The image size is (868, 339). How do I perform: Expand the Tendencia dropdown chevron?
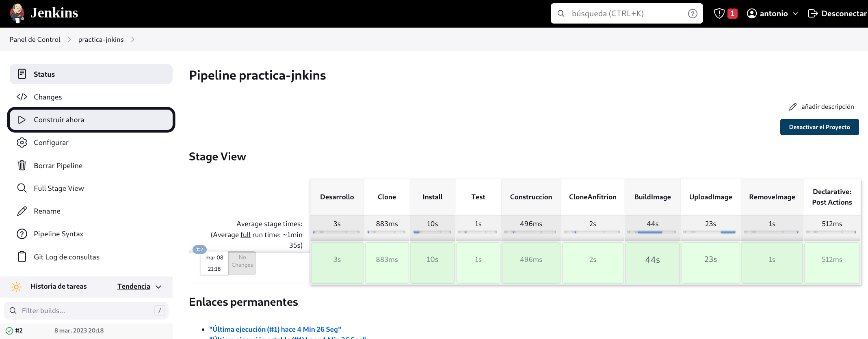pos(158,287)
